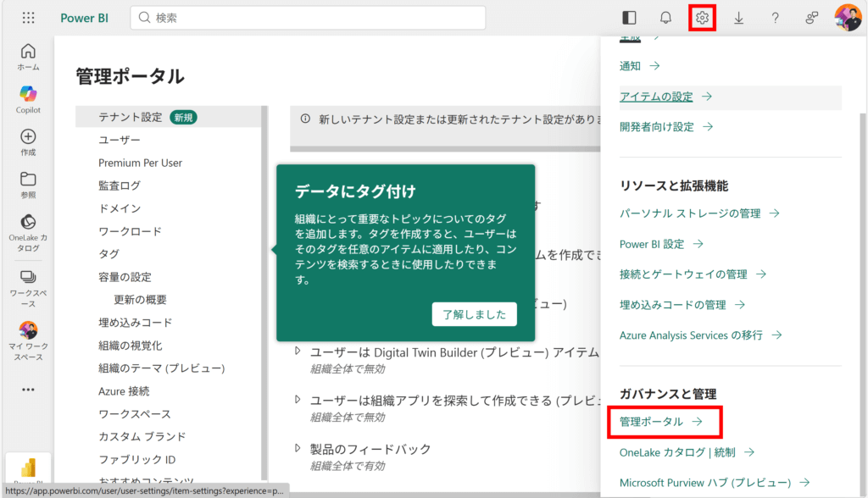
Task: Expand the organization apps setting
Action: pos(298,400)
